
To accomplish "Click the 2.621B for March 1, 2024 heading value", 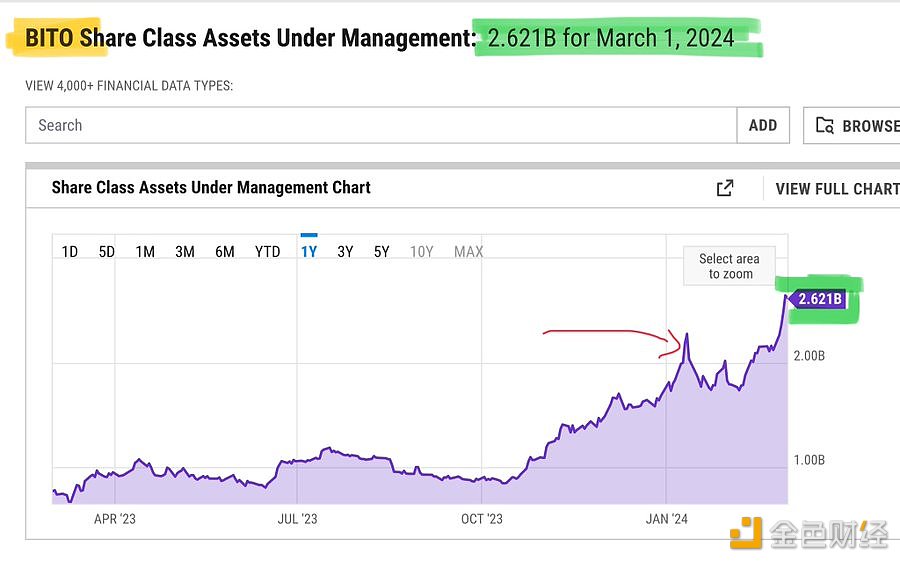I will [611, 38].
